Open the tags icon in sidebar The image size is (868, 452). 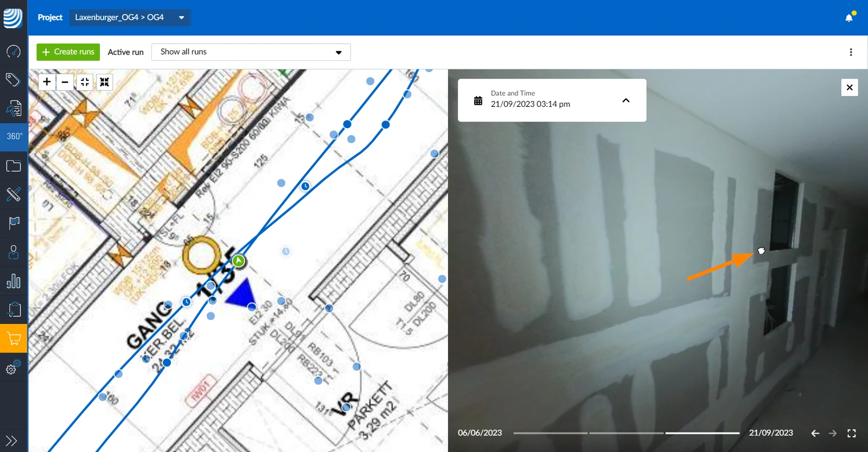coord(14,80)
